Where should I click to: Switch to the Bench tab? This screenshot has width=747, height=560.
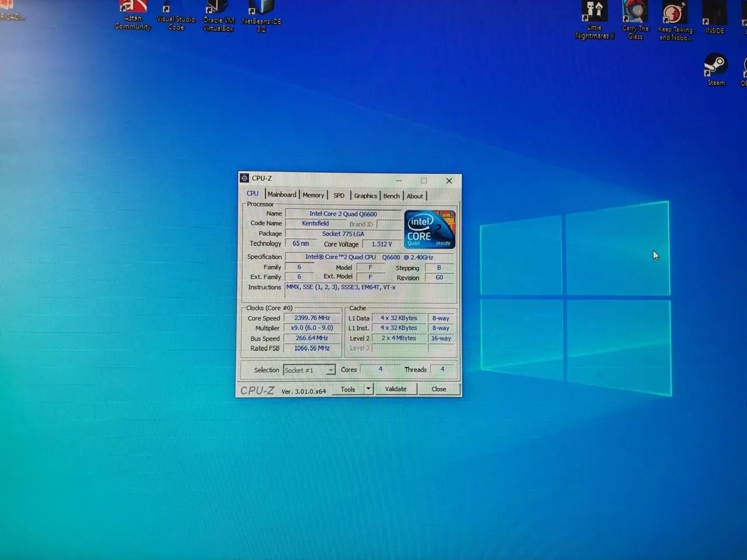tap(392, 196)
